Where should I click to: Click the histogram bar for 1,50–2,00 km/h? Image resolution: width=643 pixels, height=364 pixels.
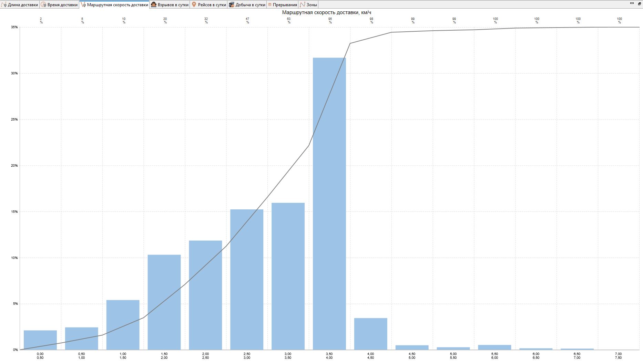[164, 302]
